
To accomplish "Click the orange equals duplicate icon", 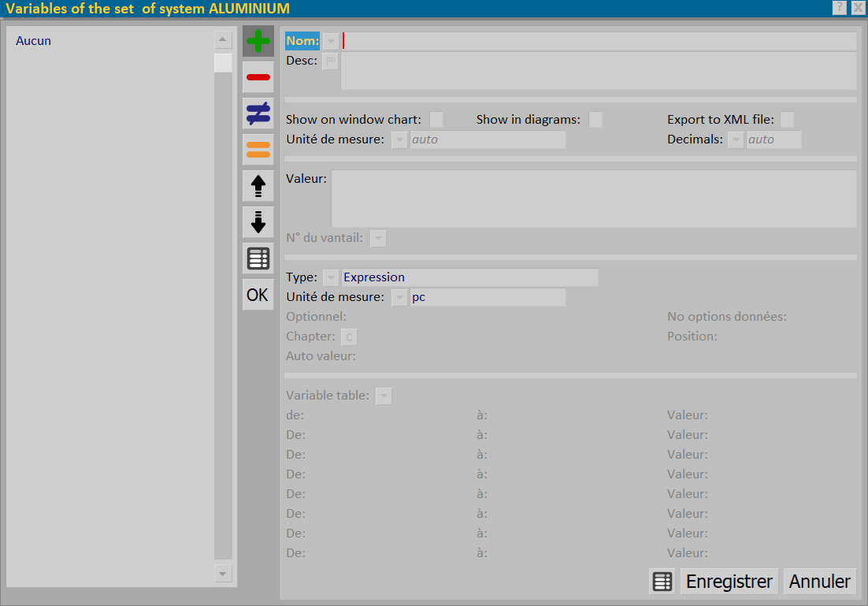I will [x=258, y=150].
